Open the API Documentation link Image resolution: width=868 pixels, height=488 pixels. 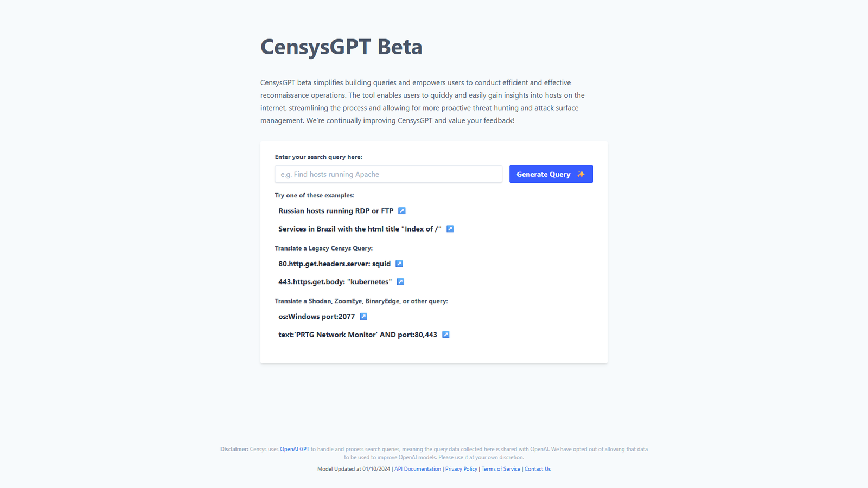pyautogui.click(x=418, y=468)
